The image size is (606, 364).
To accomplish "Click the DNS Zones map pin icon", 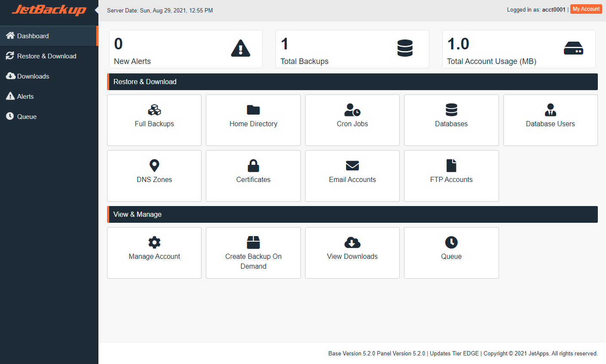I will point(154,166).
